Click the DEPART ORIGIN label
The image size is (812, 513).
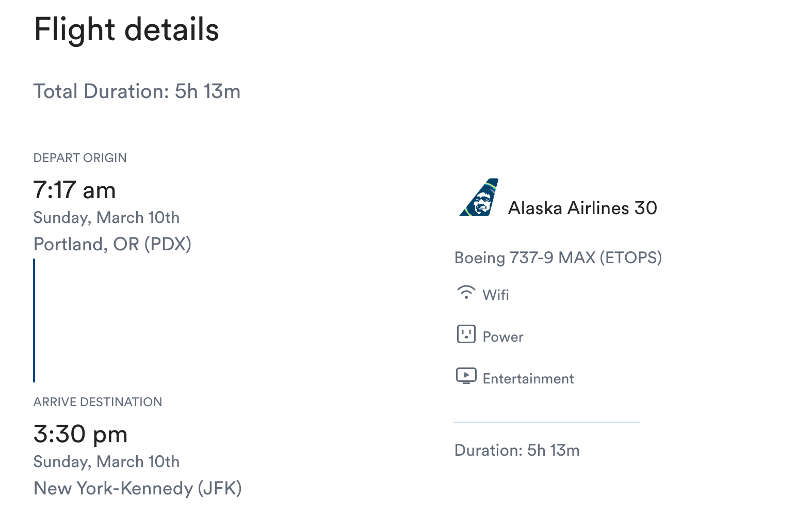click(x=79, y=158)
